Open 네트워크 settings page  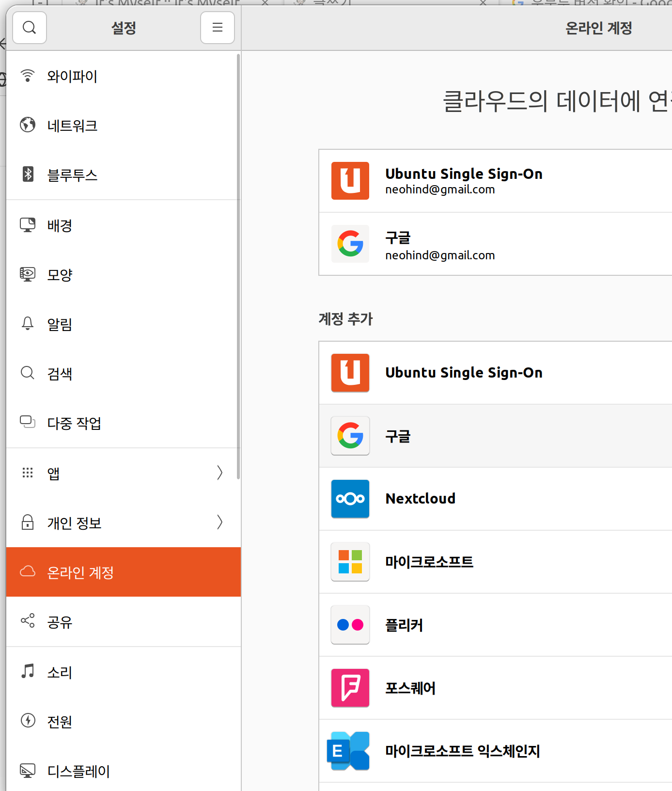pyautogui.click(x=124, y=125)
